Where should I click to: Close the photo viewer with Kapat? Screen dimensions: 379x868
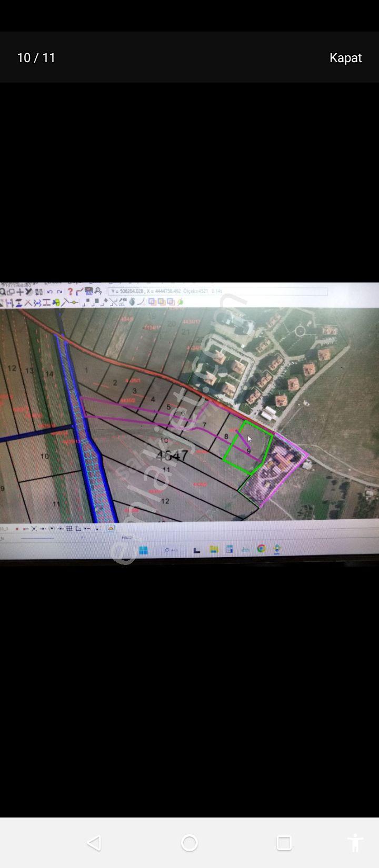click(x=345, y=57)
